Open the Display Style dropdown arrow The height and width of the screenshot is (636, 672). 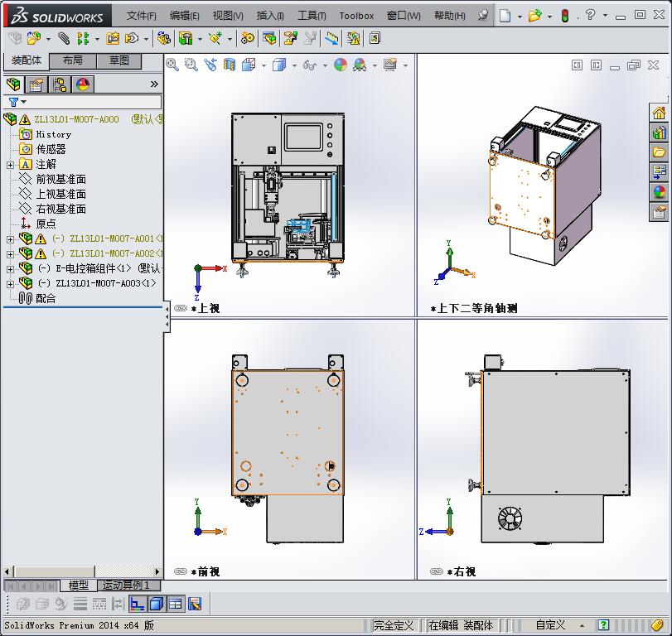coord(294,65)
